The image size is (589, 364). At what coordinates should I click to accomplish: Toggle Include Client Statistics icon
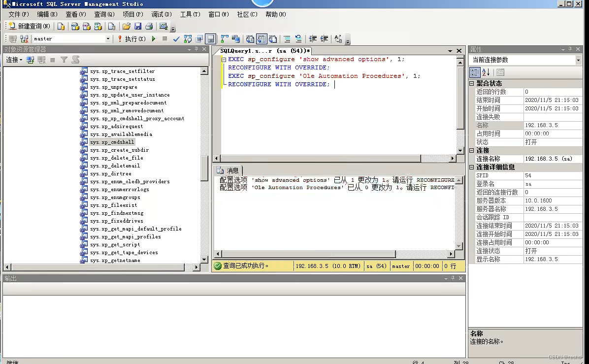236,39
